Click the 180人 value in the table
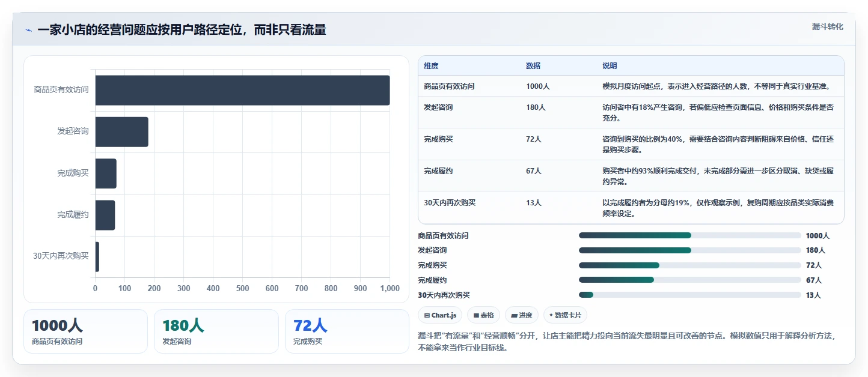 (536, 107)
